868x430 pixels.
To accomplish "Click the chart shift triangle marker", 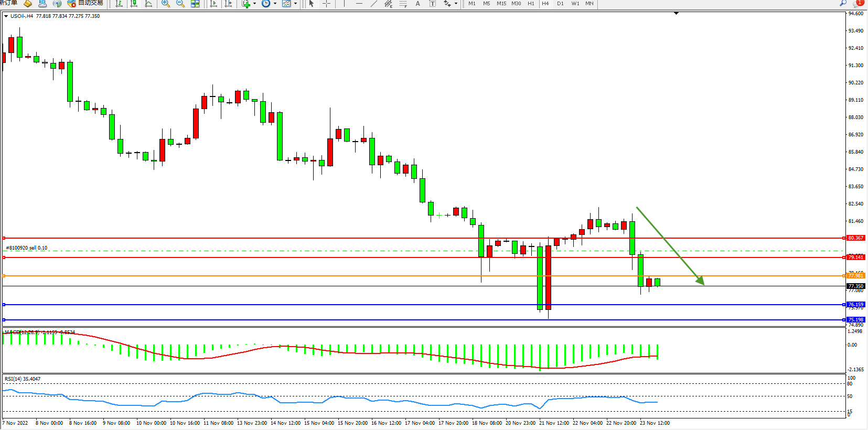I will coord(676,13).
